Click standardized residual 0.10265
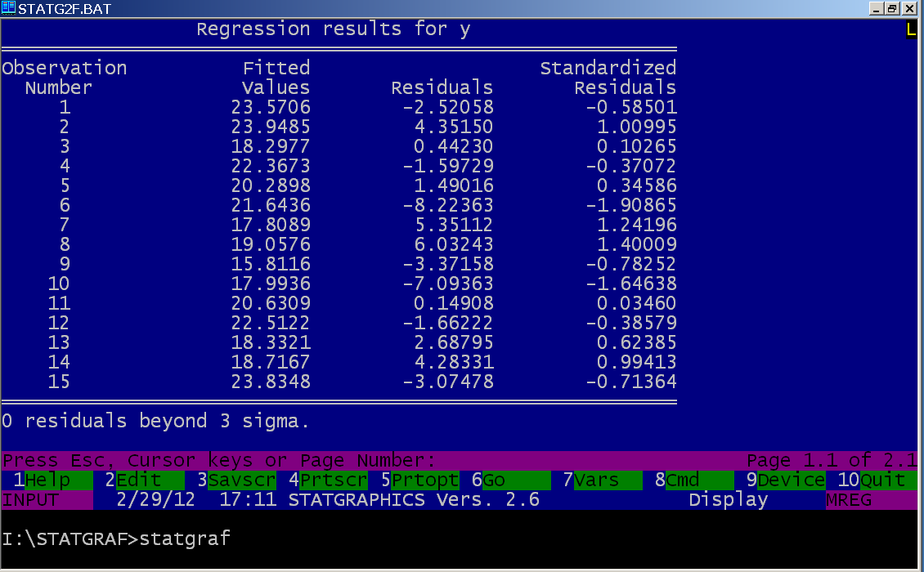This screenshot has width=924, height=572. click(637, 146)
